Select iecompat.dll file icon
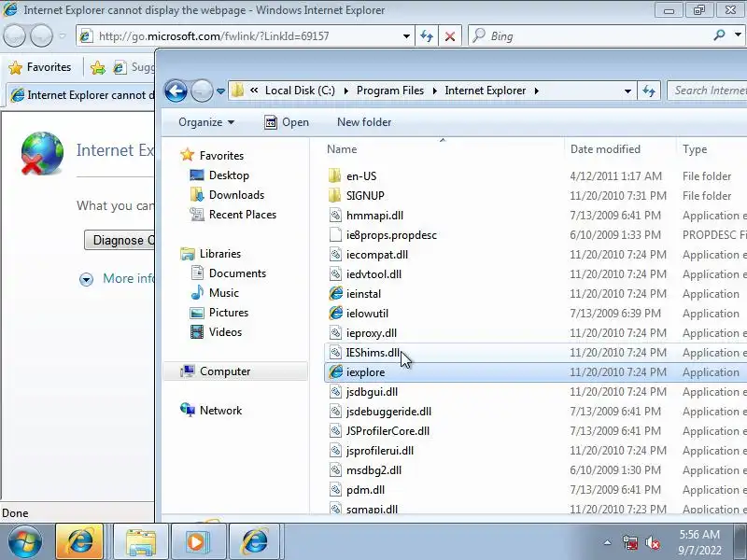The height and width of the screenshot is (560, 747). [x=335, y=254]
